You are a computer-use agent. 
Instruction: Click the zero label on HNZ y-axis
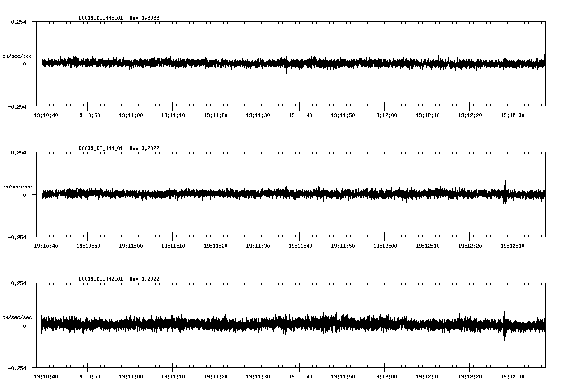click(x=25, y=325)
